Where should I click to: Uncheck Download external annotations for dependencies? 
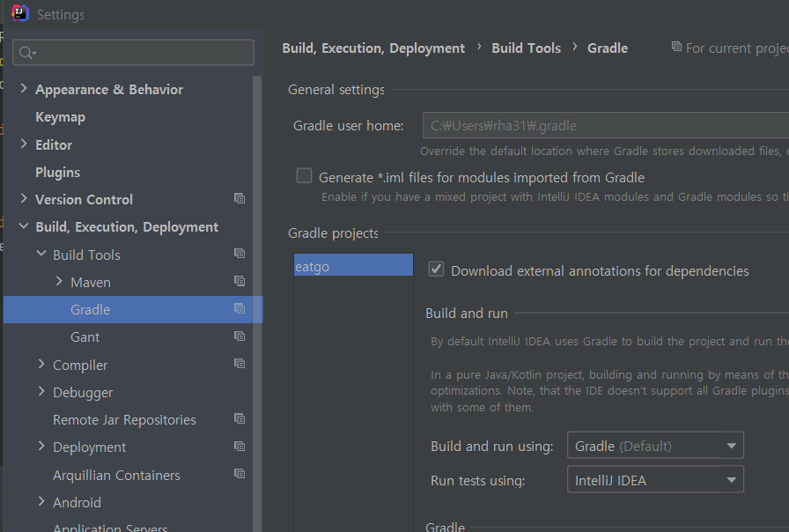point(436,270)
